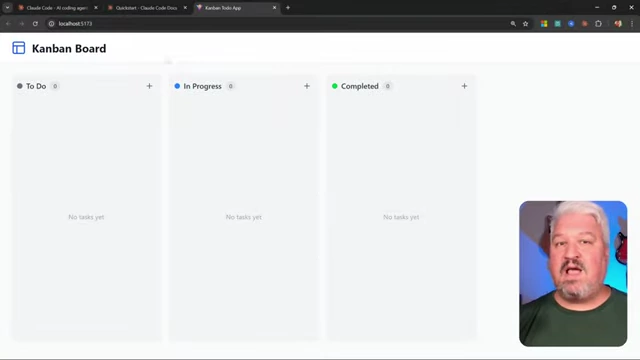Image resolution: width=640 pixels, height=360 pixels.
Task: Go back to the previous page
Action: coord(9,24)
